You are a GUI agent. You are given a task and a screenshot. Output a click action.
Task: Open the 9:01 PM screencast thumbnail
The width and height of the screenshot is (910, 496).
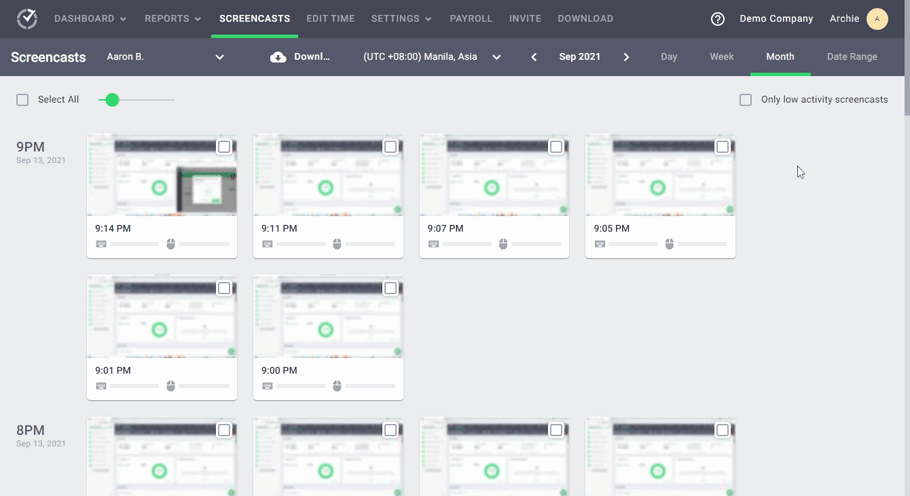(x=162, y=317)
